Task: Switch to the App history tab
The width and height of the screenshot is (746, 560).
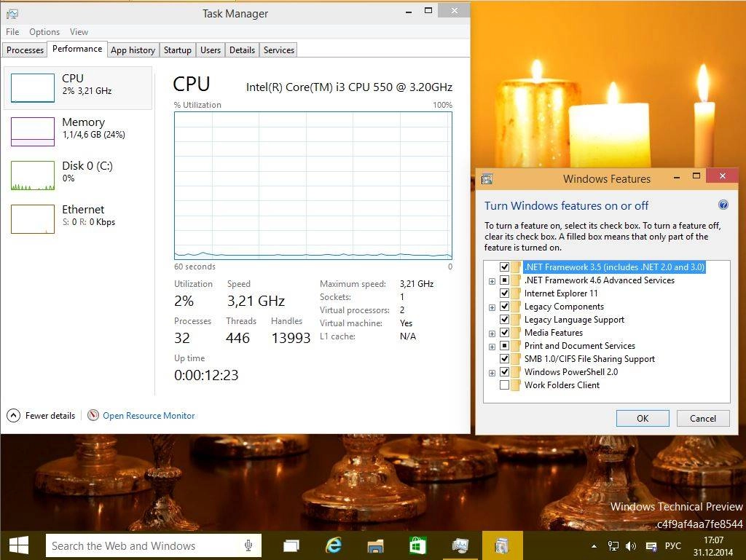Action: [133, 50]
